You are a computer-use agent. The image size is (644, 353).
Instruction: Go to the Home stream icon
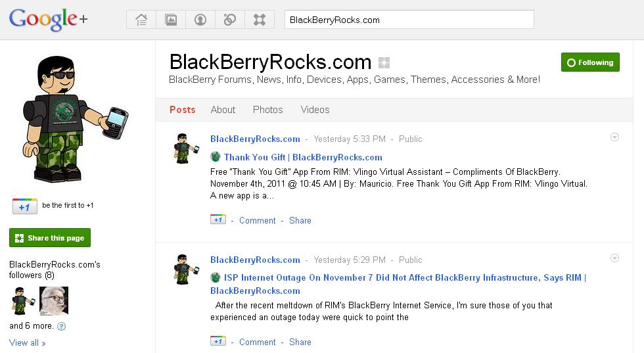tap(141, 19)
